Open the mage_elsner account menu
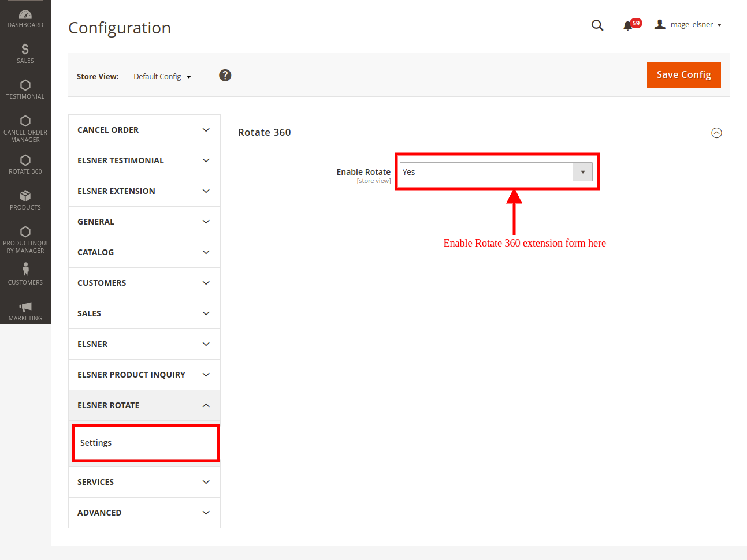Viewport: 747px width, 560px height. [688, 25]
